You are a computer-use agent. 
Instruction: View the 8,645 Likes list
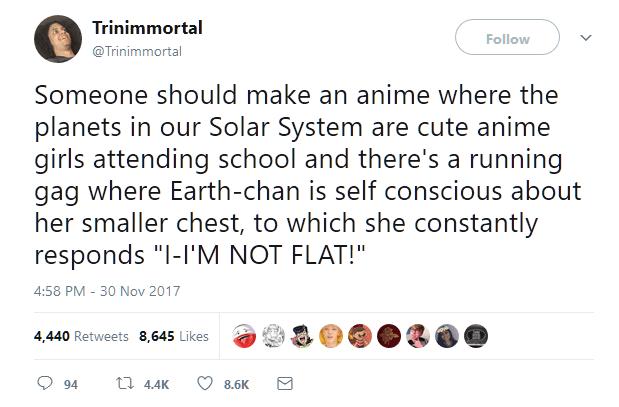pyautogui.click(x=174, y=336)
